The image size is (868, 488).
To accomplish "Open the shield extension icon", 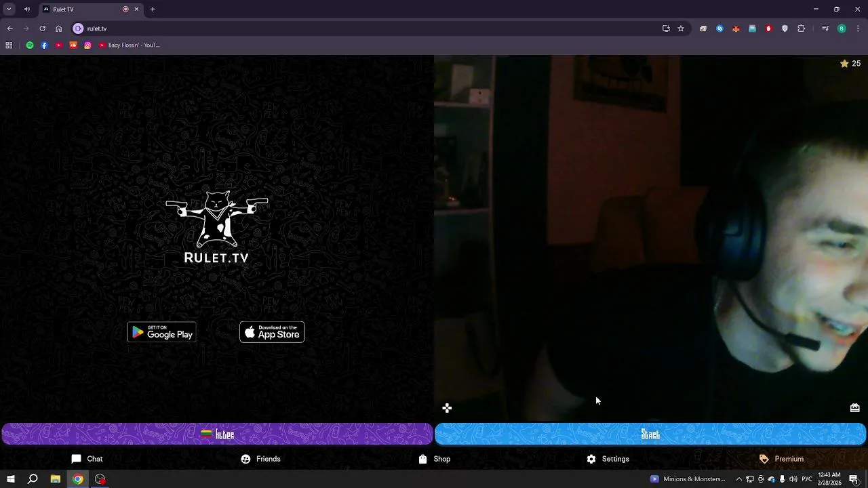I will click(785, 28).
